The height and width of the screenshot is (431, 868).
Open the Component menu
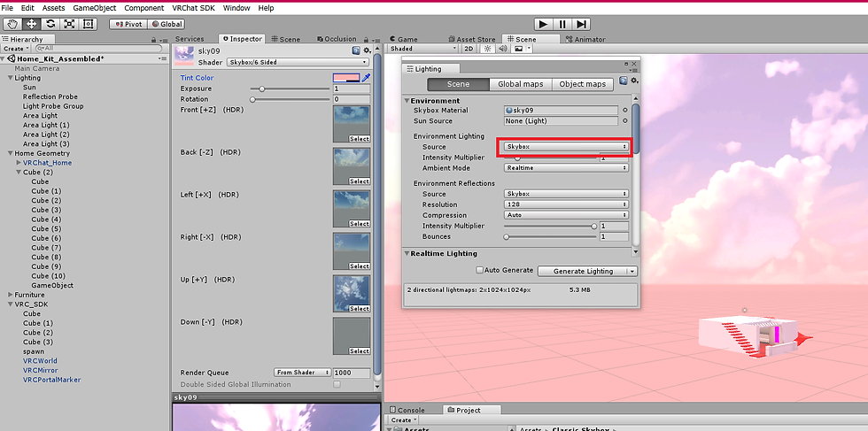(143, 8)
